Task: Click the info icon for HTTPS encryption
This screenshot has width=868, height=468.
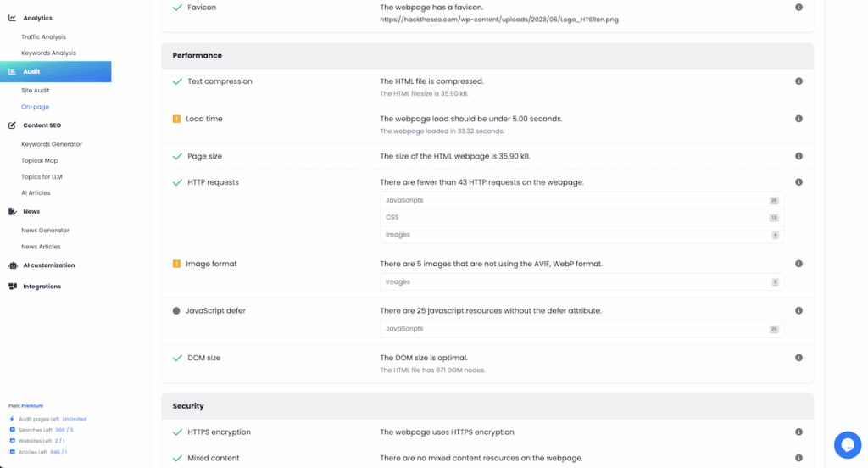Action: [x=798, y=432]
